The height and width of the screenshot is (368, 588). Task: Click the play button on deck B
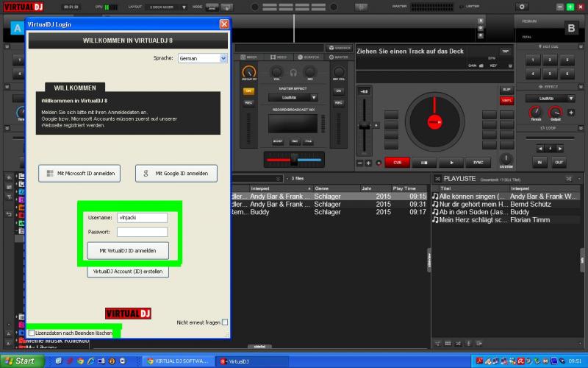click(451, 162)
